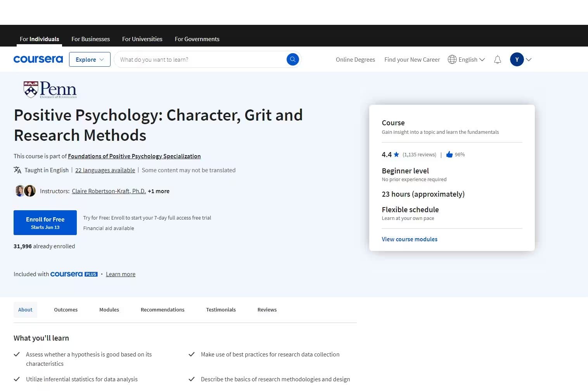
Task: Click the blue search magnifier button
Action: [292, 59]
